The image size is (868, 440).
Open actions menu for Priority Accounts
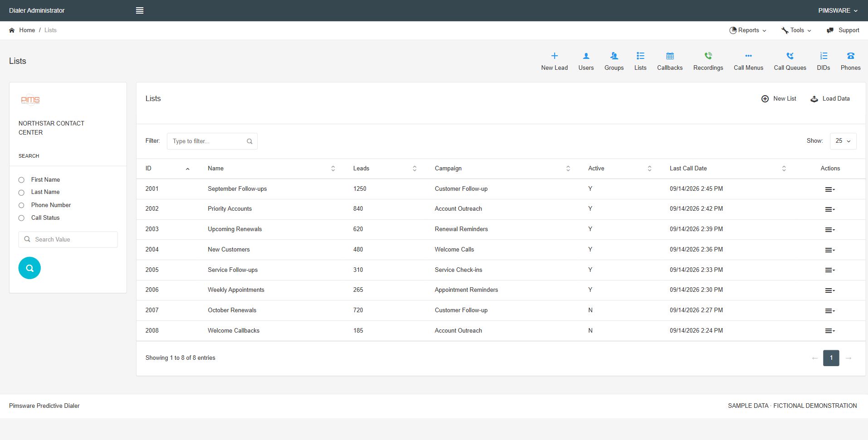[830, 209]
